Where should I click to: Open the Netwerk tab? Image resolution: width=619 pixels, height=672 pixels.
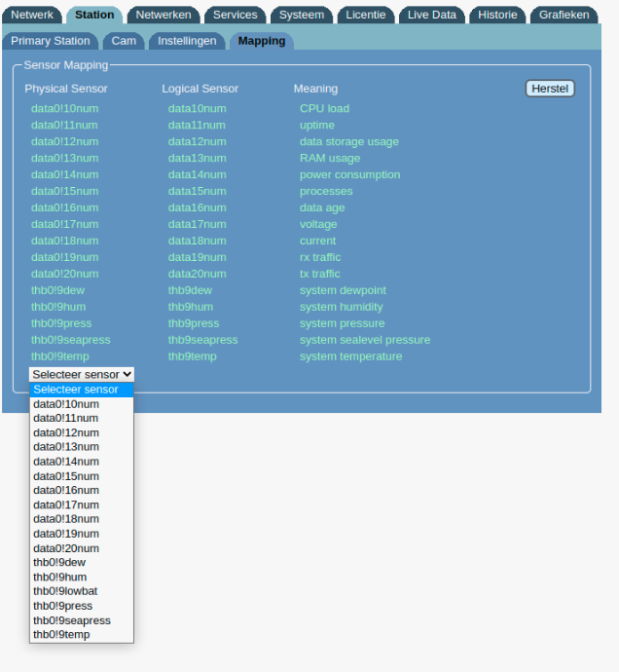(x=32, y=15)
